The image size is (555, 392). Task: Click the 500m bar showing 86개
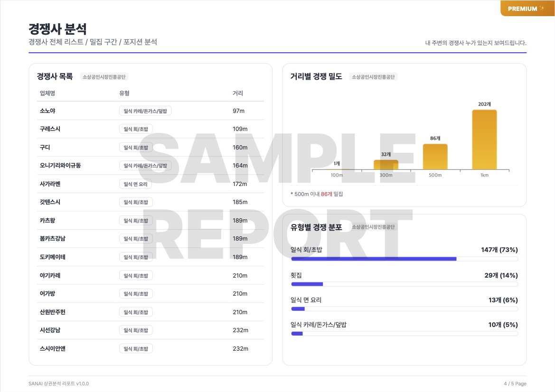[x=435, y=157]
